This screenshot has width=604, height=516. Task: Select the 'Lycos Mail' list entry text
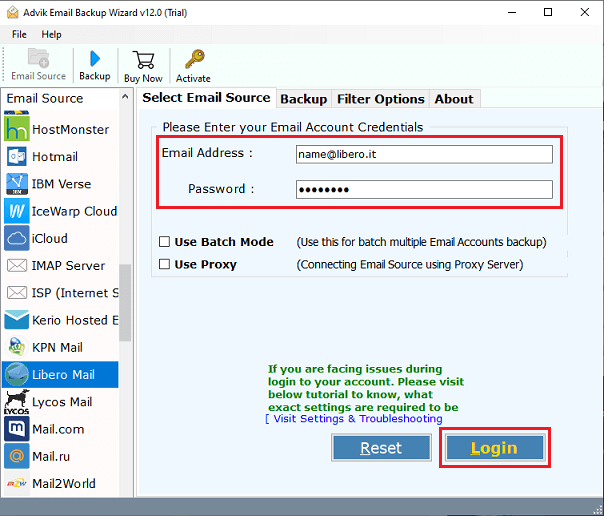click(x=62, y=402)
